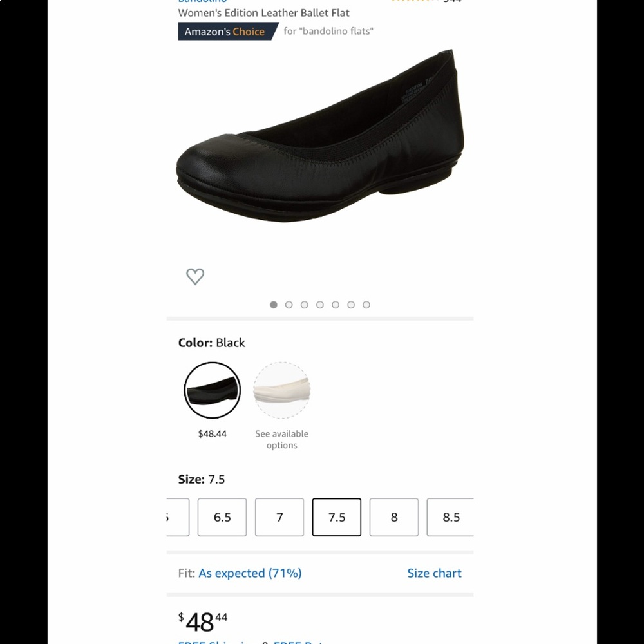Select size 8.5

(451, 517)
